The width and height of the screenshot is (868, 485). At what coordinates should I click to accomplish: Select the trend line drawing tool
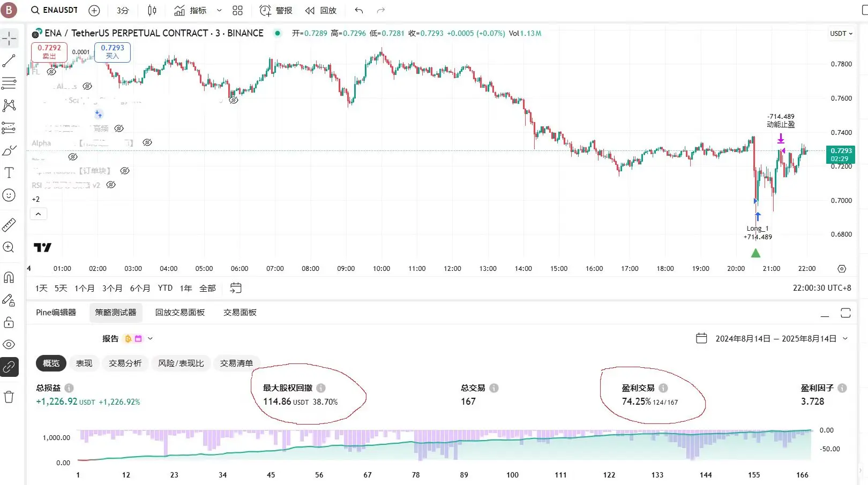(9, 61)
